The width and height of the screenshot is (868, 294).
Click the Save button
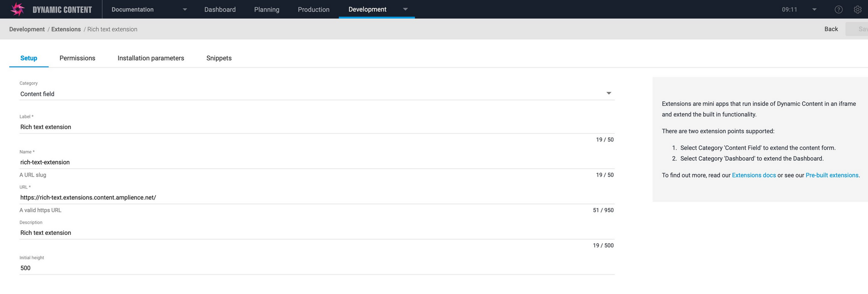(x=857, y=29)
